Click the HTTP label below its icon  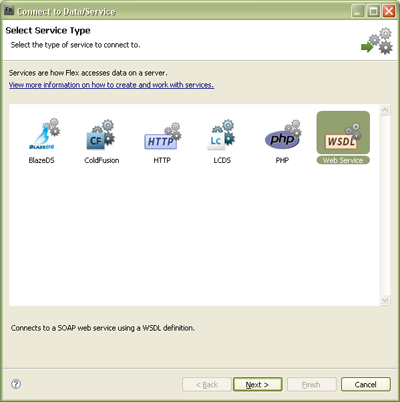[x=162, y=160]
